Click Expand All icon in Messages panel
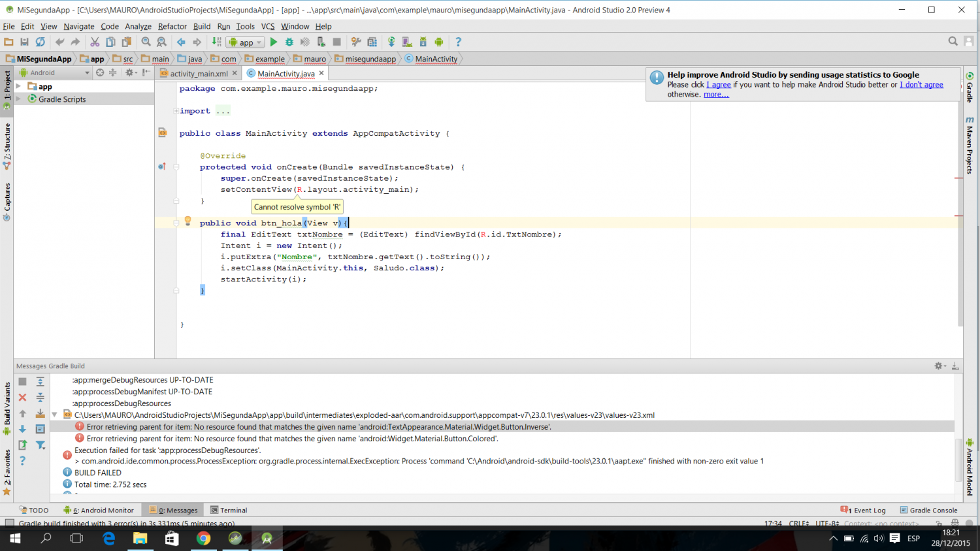980x551 pixels. coord(40,382)
